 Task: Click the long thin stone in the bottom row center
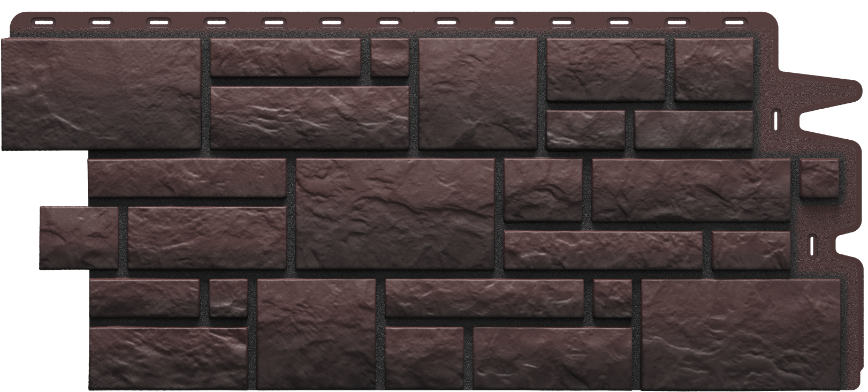point(484,298)
